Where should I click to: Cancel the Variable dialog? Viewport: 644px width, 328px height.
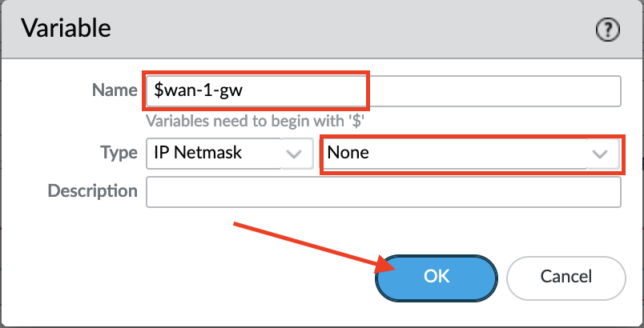566,278
